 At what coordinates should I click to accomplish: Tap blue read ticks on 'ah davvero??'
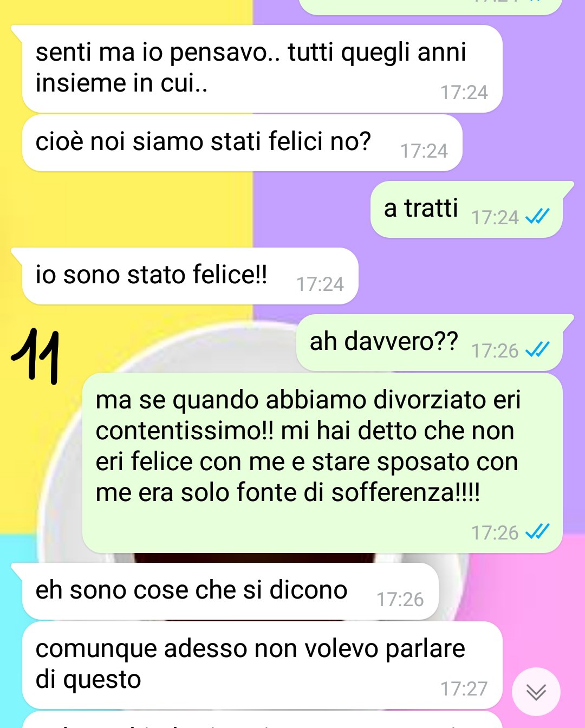coord(538,350)
